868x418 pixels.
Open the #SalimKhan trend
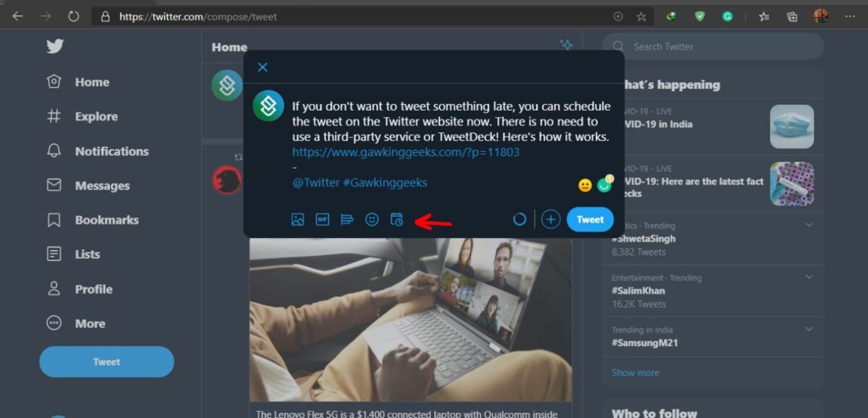pos(639,291)
